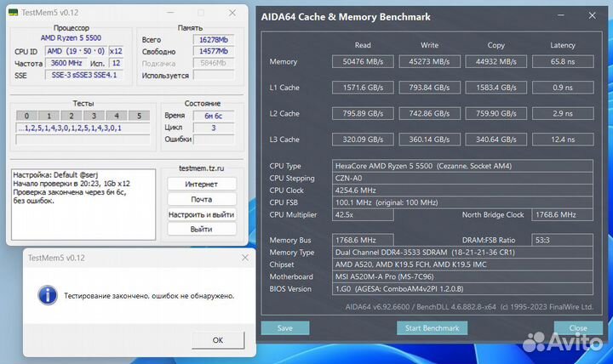Click CPU FSB value 100.1 MHz
Image resolution: width=613 pixels, height=364 pixels.
click(462, 202)
